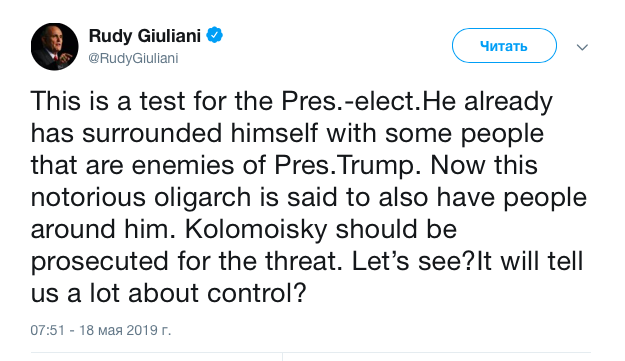This screenshot has height=361, width=625.
Task: Click the word threat in the tweet
Action: tap(304, 261)
